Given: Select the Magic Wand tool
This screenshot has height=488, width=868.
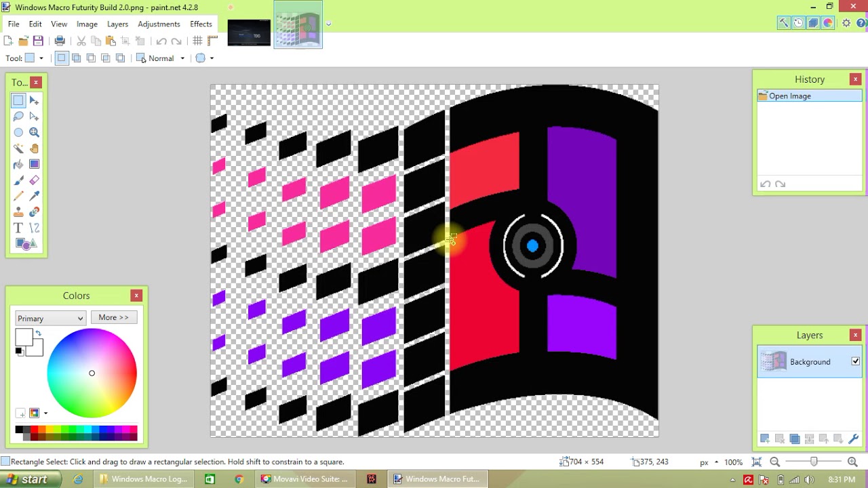Looking at the screenshot, I should pos(18,148).
